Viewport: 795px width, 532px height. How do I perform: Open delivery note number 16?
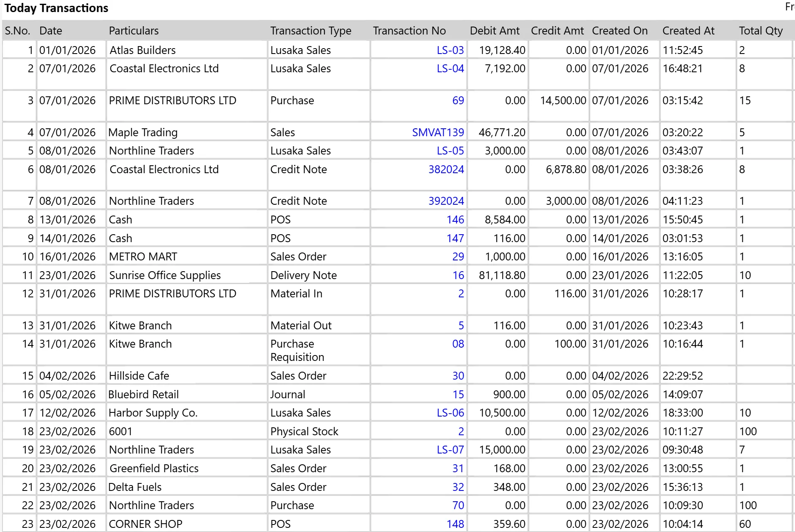tap(458, 275)
